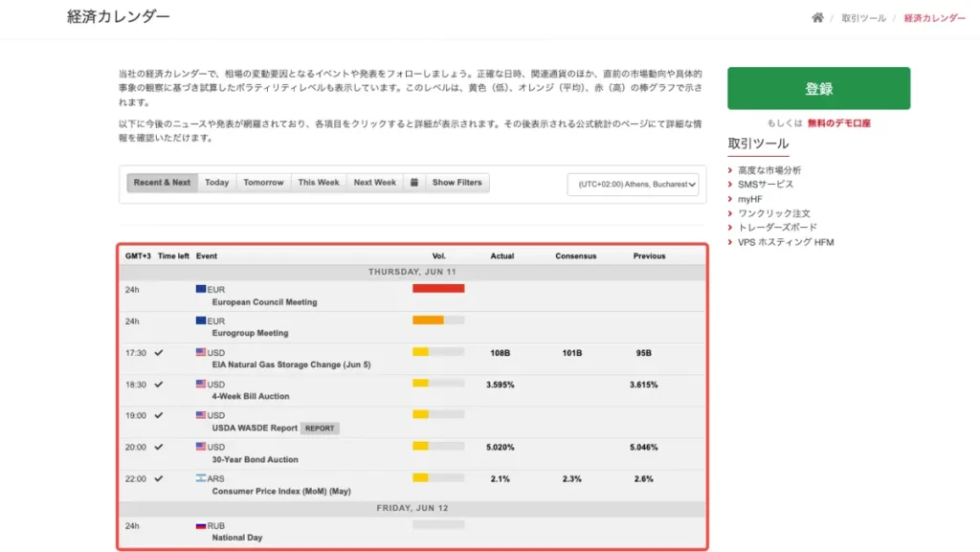Open the calendar date picker icon

click(x=413, y=183)
